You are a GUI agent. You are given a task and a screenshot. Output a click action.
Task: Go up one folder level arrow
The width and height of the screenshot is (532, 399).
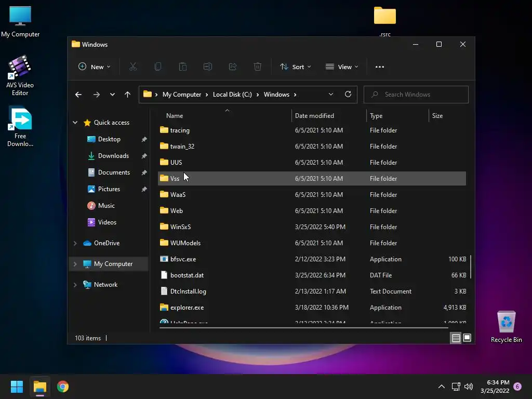[x=128, y=95]
